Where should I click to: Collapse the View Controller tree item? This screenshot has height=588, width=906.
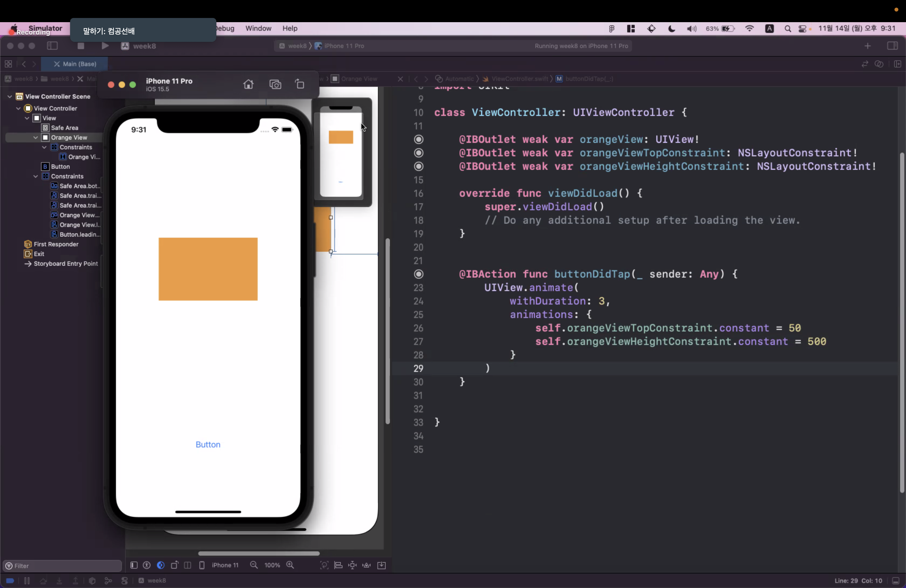click(18, 108)
